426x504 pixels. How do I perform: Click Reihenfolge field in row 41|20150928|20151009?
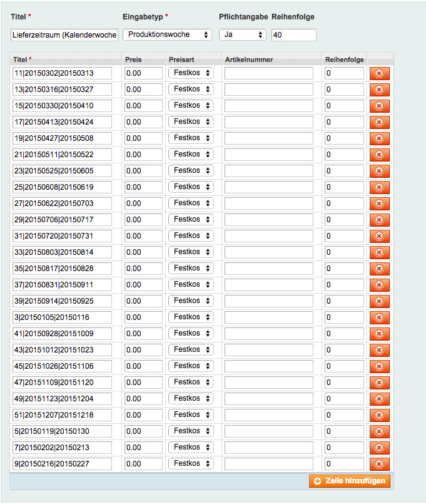pos(344,334)
